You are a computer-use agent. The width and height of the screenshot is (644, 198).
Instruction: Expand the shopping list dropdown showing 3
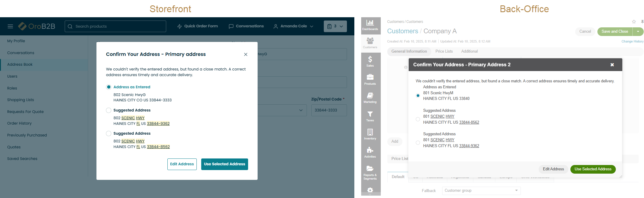(335, 26)
